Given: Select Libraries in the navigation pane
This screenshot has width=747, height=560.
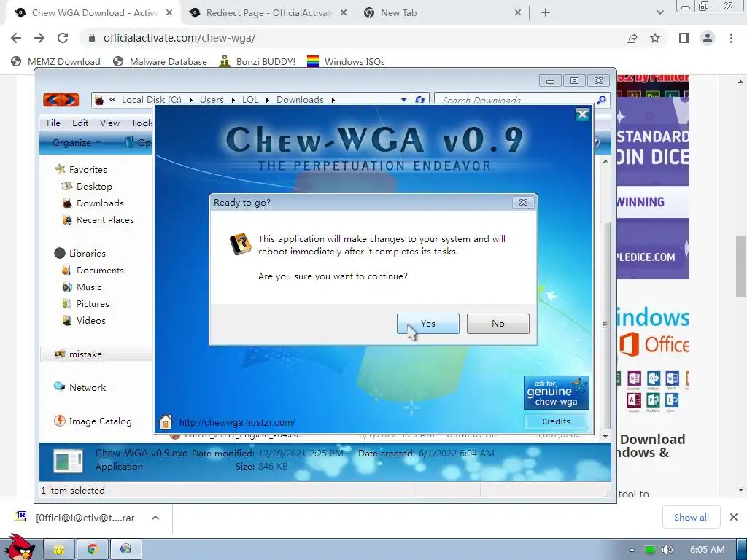Looking at the screenshot, I should tap(88, 253).
